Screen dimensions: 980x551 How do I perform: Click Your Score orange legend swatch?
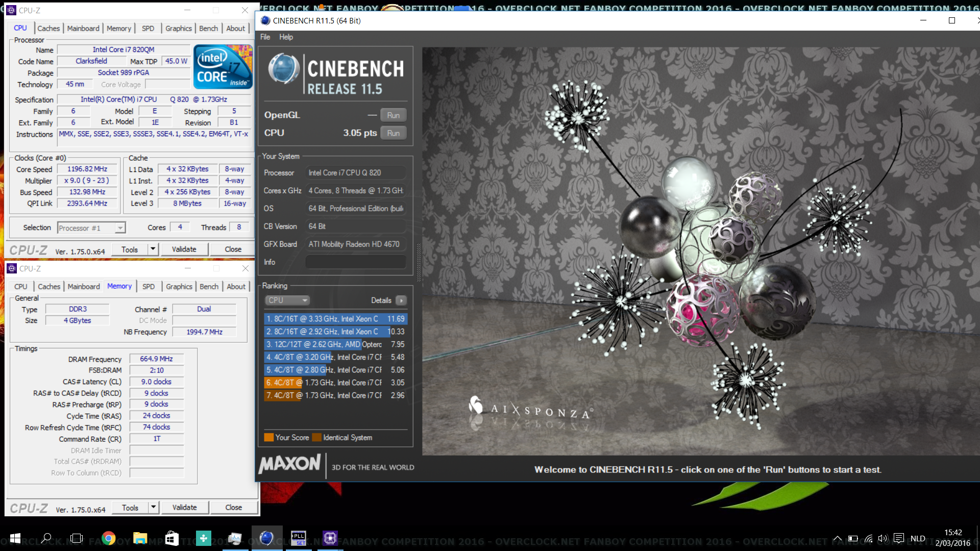[269, 437]
